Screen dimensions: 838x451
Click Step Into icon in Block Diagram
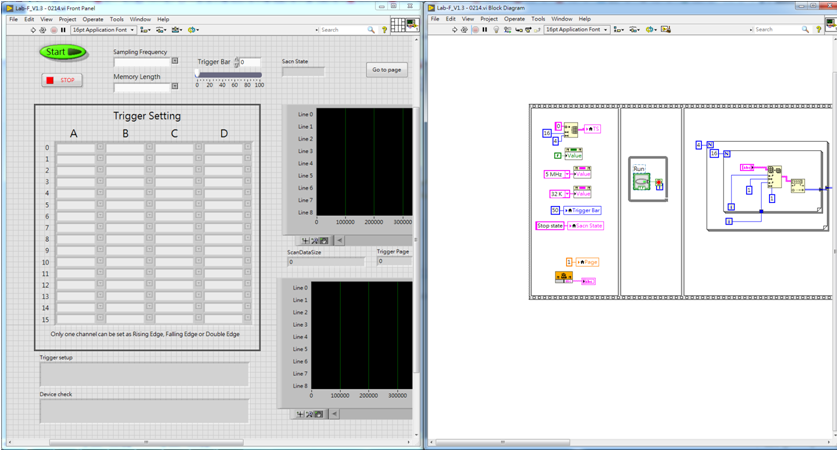click(x=518, y=29)
